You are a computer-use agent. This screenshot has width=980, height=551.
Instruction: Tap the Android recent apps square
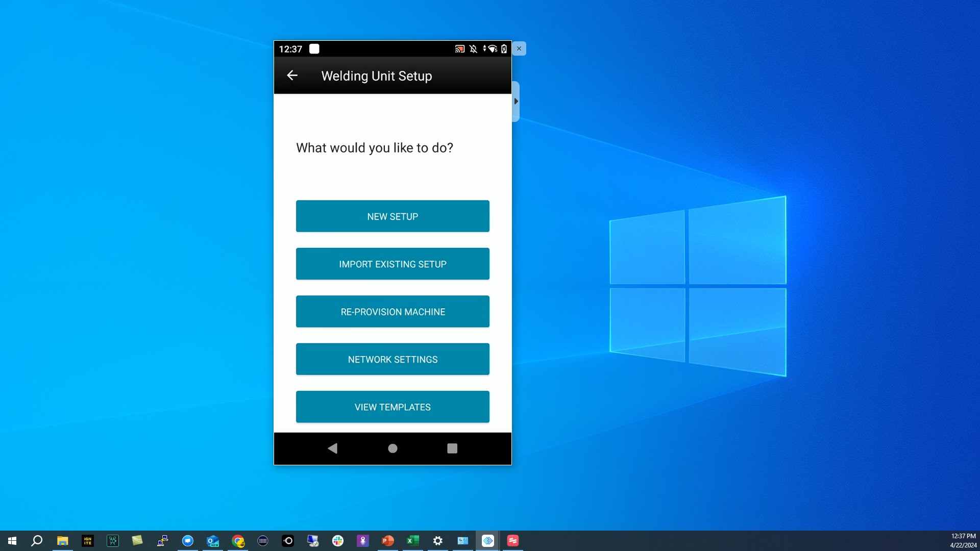(x=452, y=448)
